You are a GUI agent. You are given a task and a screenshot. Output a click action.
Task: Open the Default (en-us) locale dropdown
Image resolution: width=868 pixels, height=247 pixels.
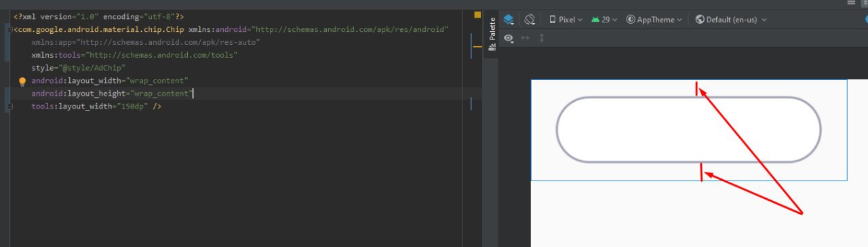click(731, 20)
